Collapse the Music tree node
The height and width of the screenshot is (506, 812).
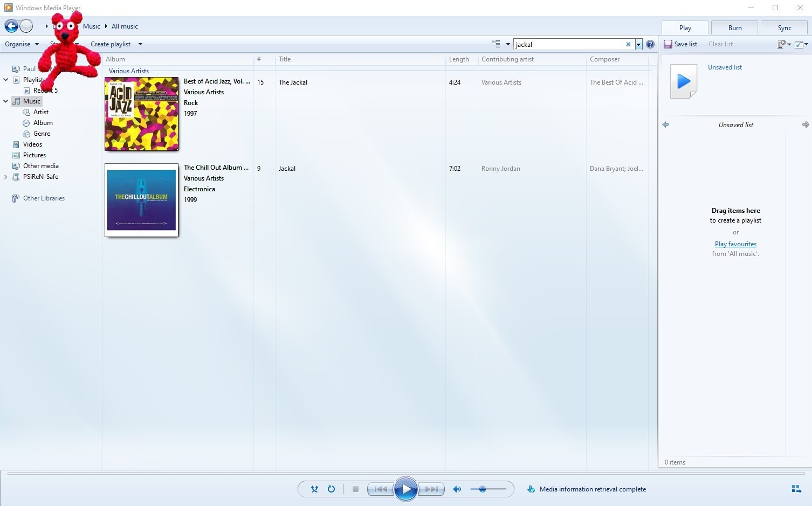[x=6, y=101]
